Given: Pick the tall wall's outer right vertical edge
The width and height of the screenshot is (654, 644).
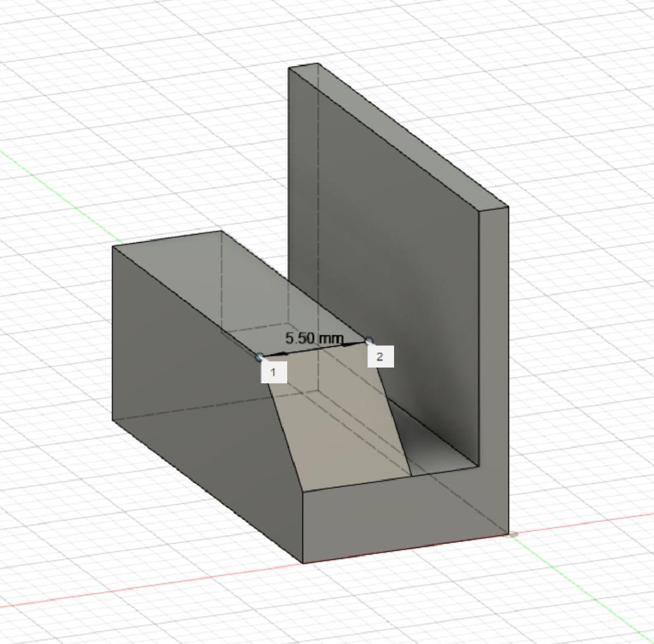Looking at the screenshot, I should coord(508,371).
